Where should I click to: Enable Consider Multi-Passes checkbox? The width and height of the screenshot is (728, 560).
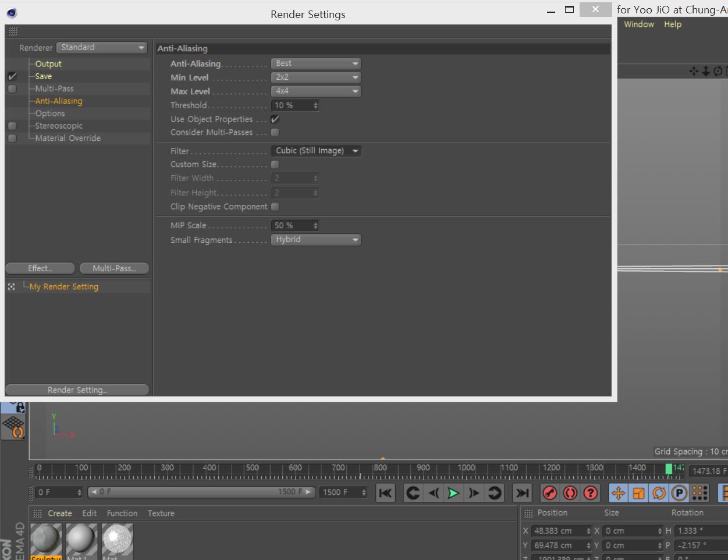[275, 133]
